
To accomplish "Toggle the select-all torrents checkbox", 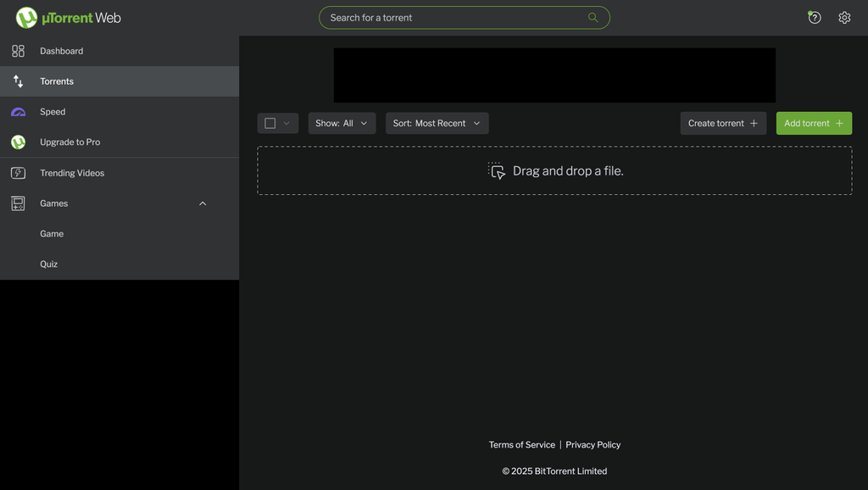I will [x=270, y=123].
